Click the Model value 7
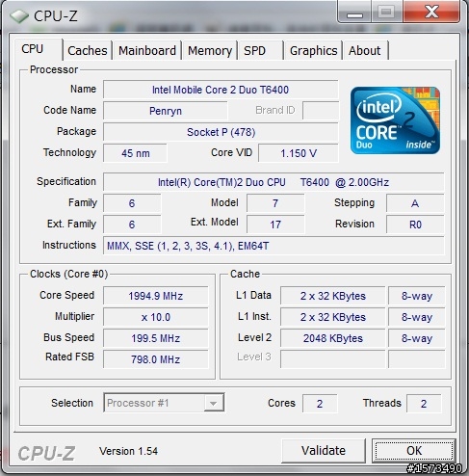The height and width of the screenshot is (476, 469). [275, 203]
